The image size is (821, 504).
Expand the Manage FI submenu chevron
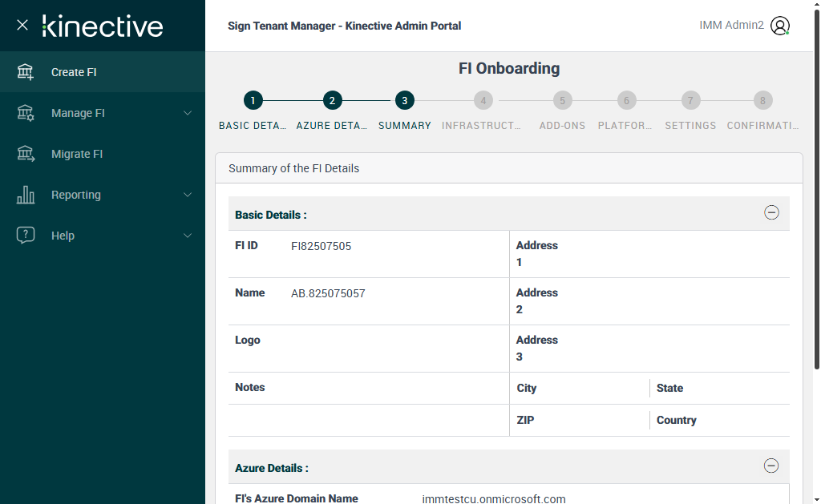(x=188, y=113)
